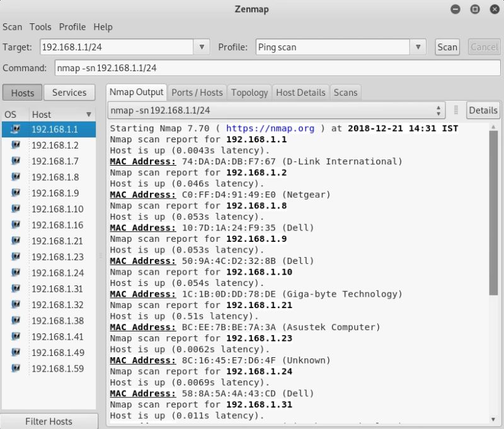Image resolution: width=504 pixels, height=429 pixels.
Task: Click the OS icon beside 192.168.1.9
Action: 15,193
